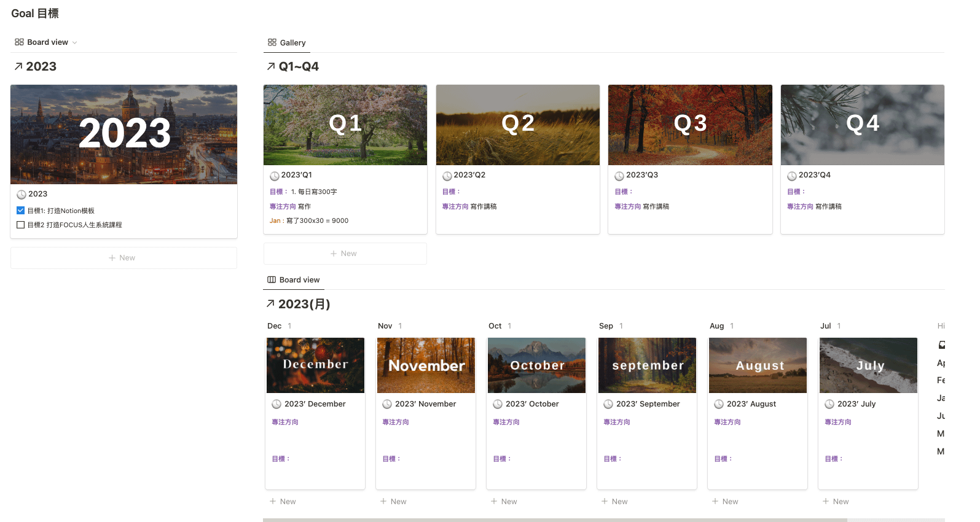Click the clock icon on 2023'Q1 card
The image size is (980, 522).
tap(275, 176)
